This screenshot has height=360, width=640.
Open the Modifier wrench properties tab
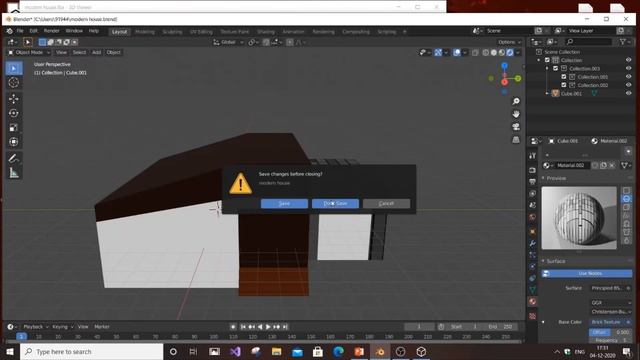pyautogui.click(x=532, y=243)
